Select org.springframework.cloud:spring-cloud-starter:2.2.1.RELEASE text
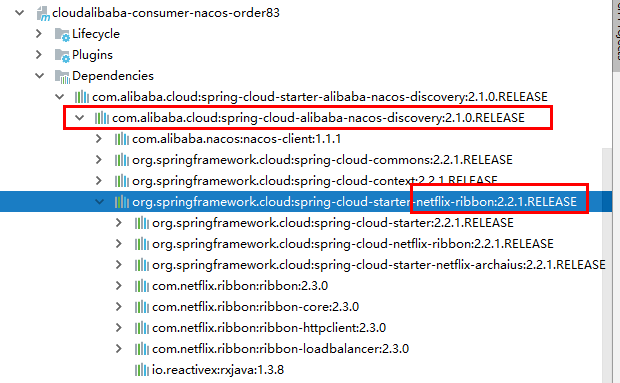The height and width of the screenshot is (383, 620). click(x=333, y=223)
